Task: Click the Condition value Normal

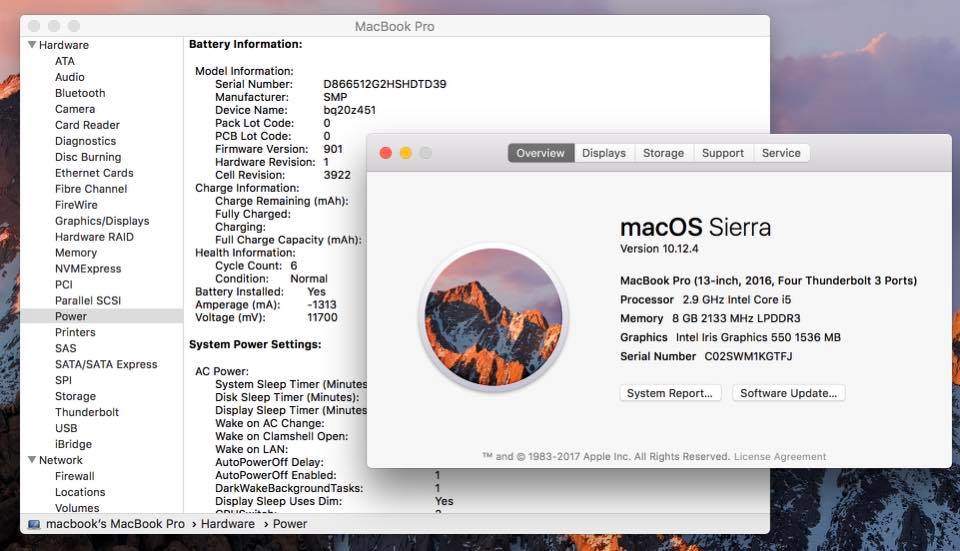Action: [309, 279]
